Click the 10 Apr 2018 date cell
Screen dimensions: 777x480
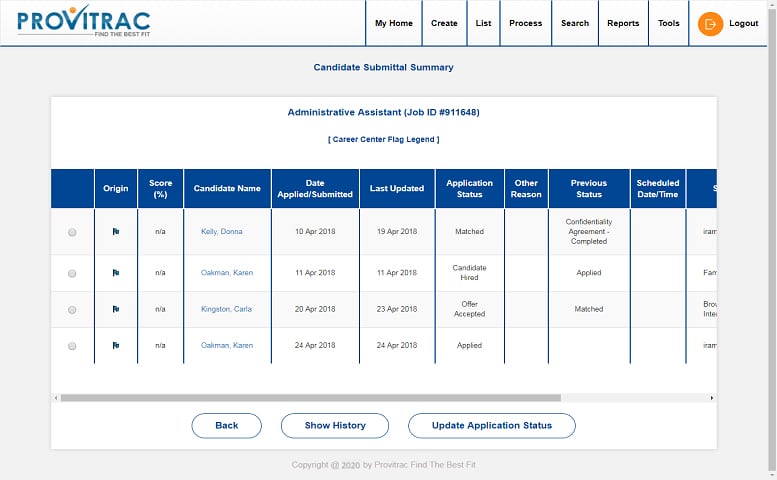(x=315, y=231)
